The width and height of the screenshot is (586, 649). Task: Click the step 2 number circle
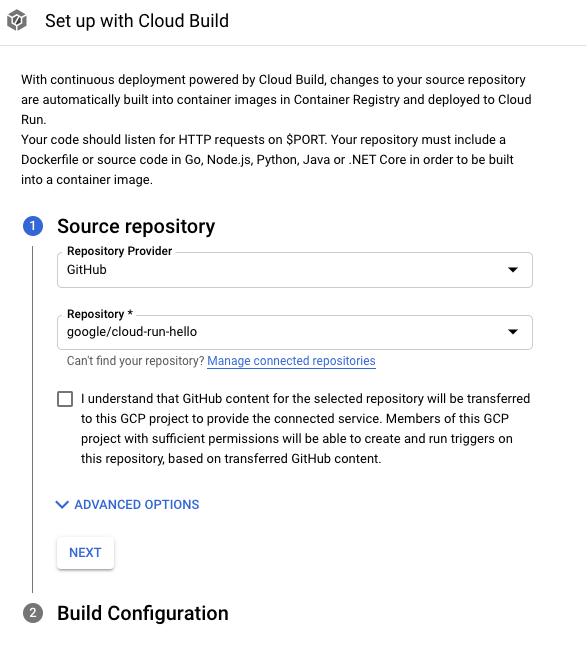[x=33, y=613]
